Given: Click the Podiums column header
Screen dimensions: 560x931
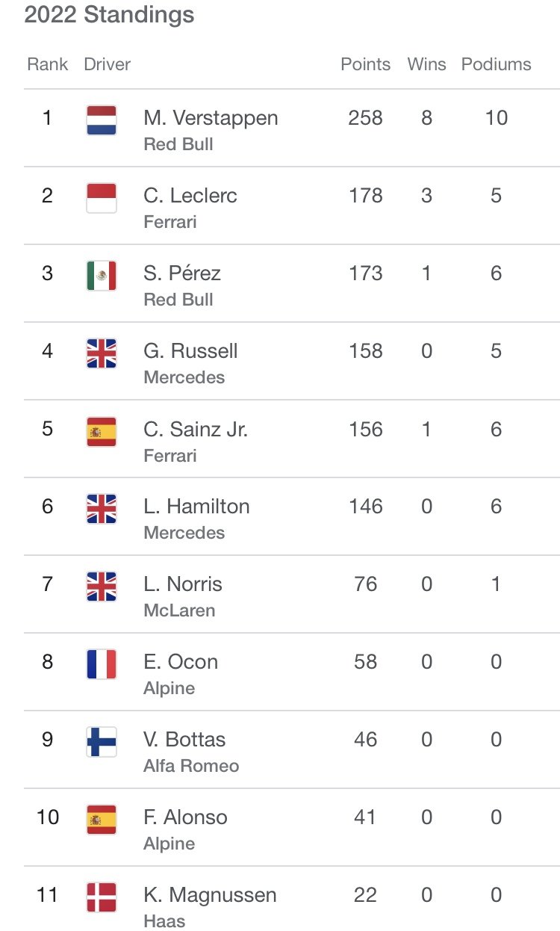Looking at the screenshot, I should click(x=496, y=64).
